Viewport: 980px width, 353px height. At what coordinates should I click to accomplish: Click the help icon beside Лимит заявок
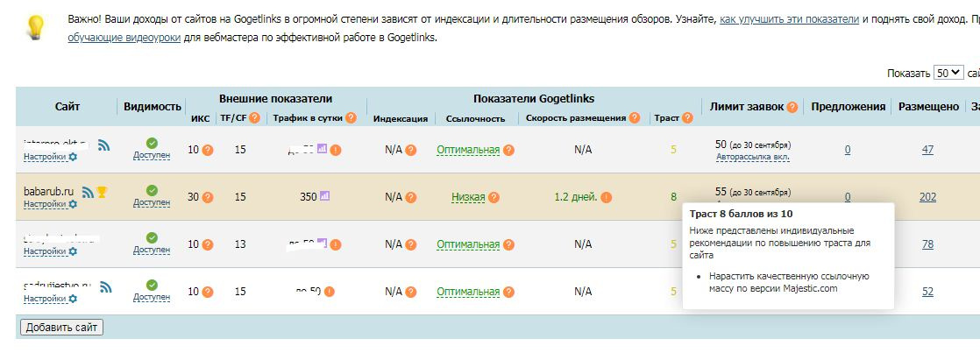[x=792, y=107]
